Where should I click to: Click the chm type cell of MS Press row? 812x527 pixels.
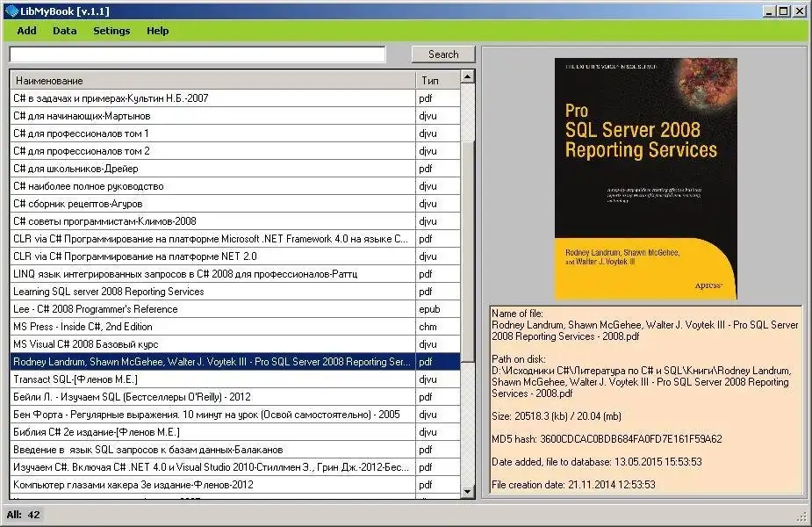pyautogui.click(x=437, y=327)
